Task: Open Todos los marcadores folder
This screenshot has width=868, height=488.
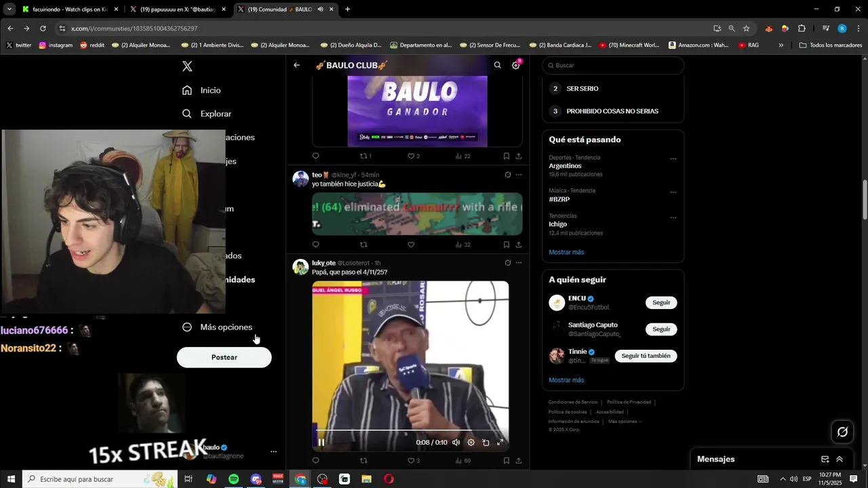Action: coord(831,45)
